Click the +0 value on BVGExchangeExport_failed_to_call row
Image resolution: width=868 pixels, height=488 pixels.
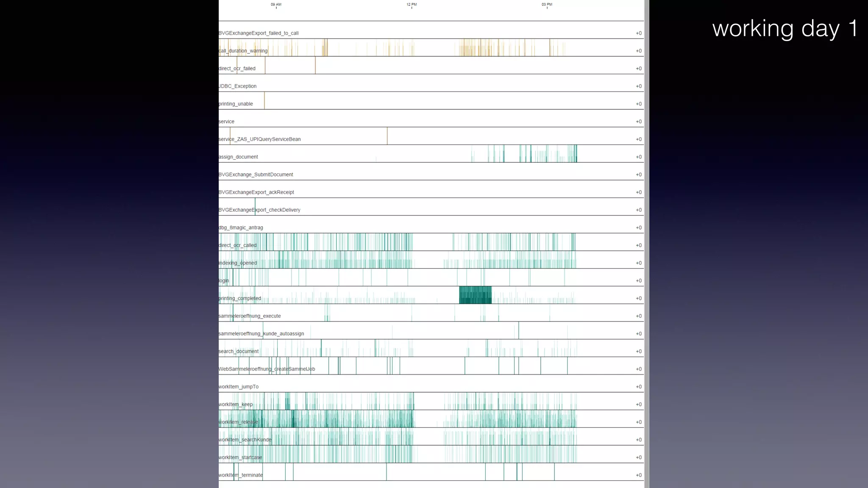(638, 33)
